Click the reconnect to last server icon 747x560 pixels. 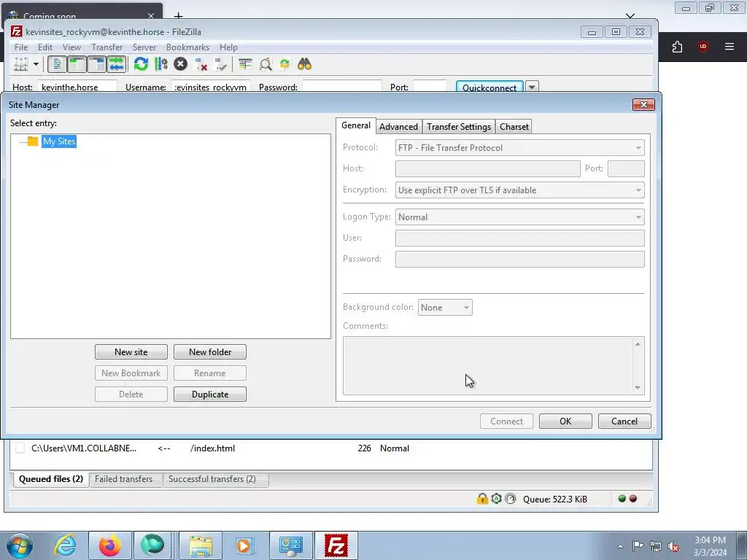click(x=220, y=64)
